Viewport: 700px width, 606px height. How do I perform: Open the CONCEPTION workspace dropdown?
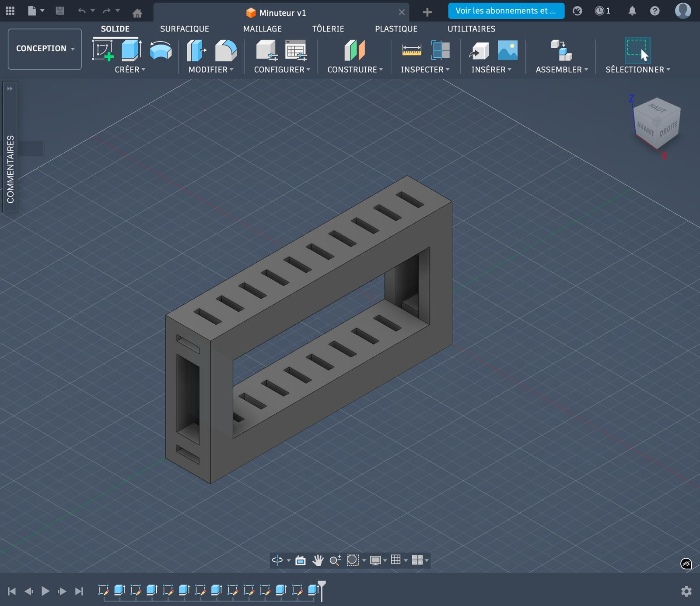[x=45, y=49]
